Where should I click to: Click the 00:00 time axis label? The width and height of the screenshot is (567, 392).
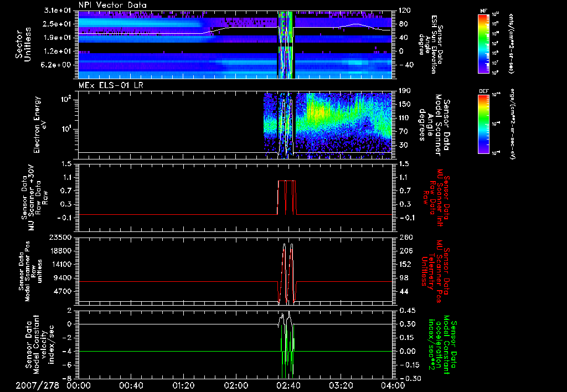pyautogui.click(x=79, y=385)
